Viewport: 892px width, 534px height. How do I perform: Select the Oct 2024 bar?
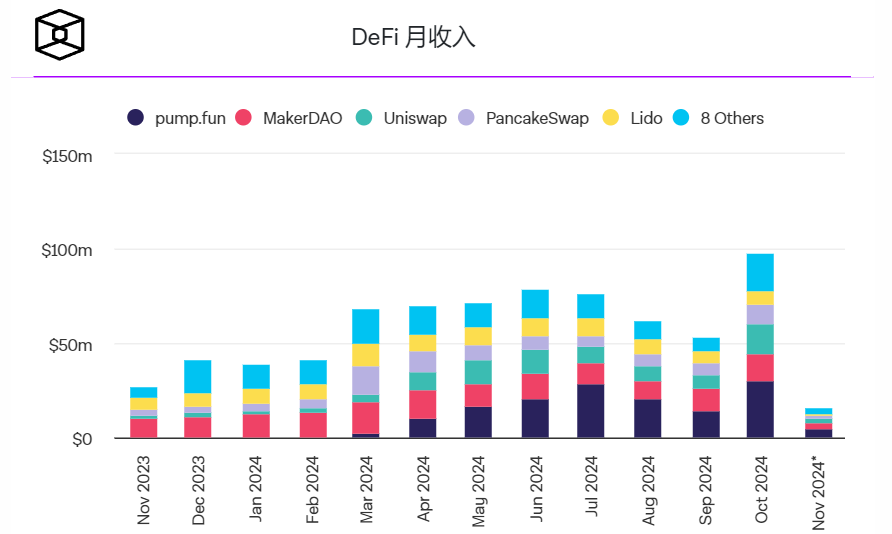point(760,346)
